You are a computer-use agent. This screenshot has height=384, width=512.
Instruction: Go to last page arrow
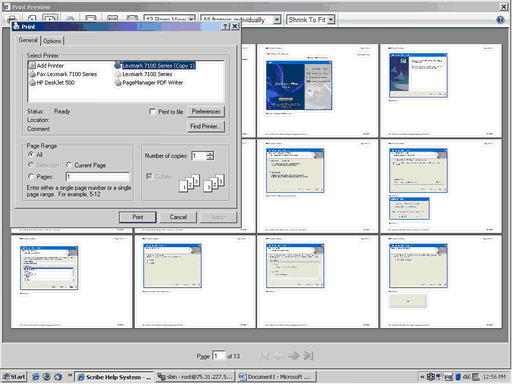pos(308,356)
